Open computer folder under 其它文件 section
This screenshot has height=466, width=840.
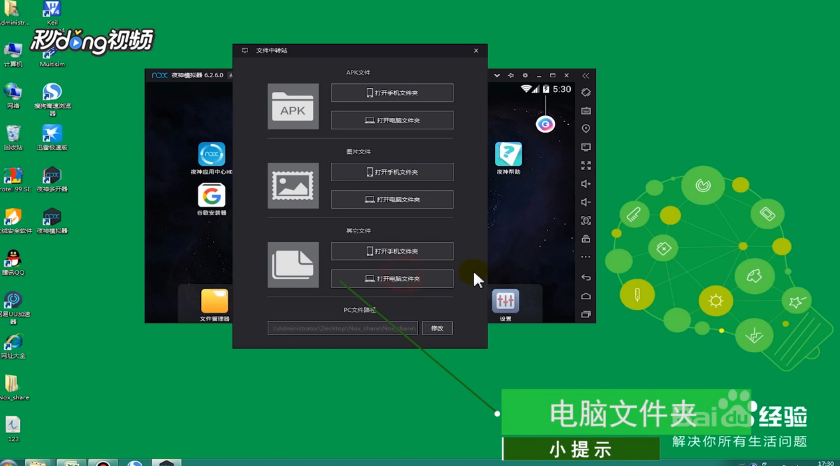click(x=392, y=279)
